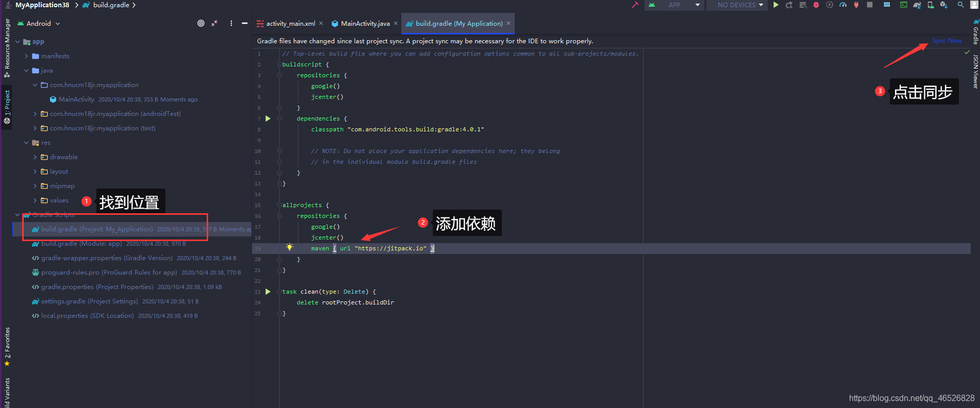Click the Sync Now link
Viewport: 980px width, 408px height.
click(947, 41)
